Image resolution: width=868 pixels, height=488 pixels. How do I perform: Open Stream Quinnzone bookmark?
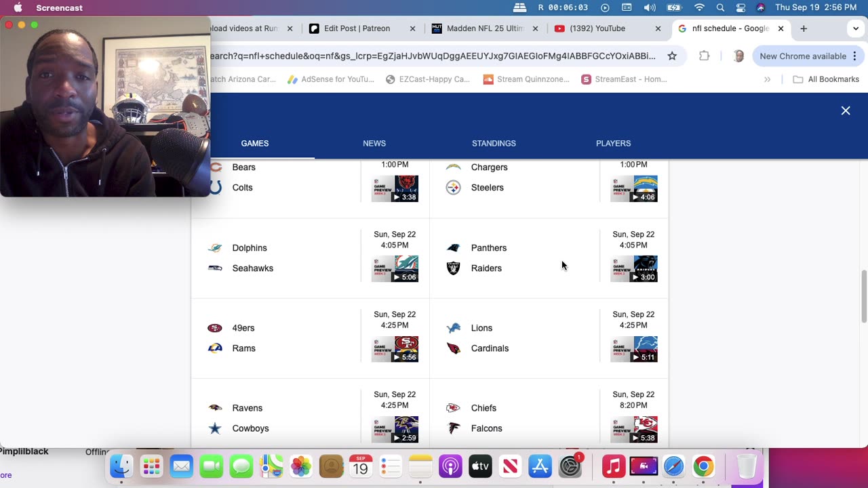click(x=526, y=79)
